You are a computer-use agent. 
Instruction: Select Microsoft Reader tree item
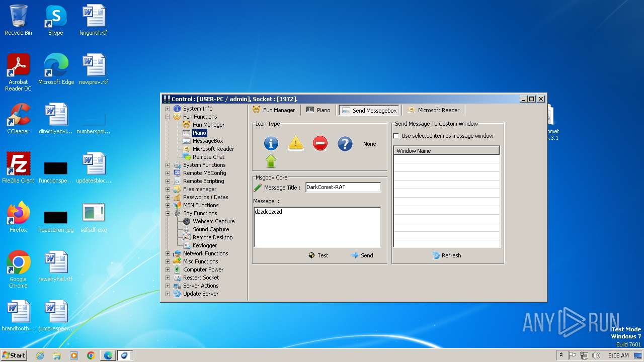pos(213,149)
